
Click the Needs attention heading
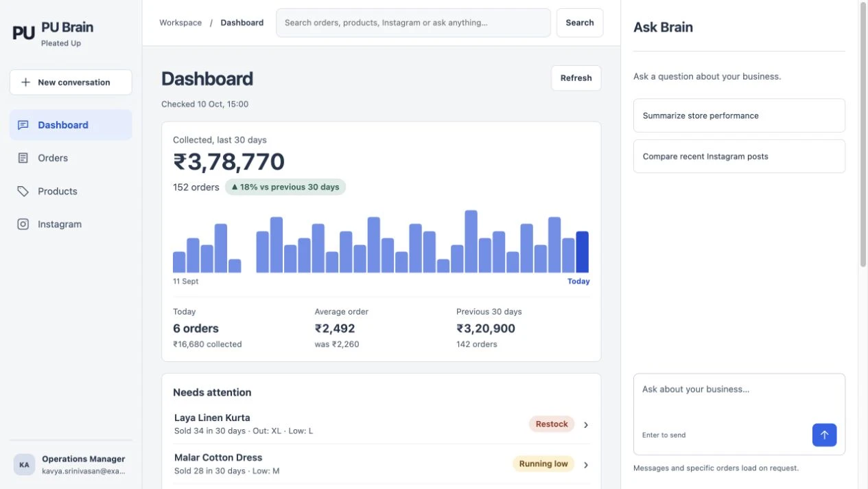pyautogui.click(x=212, y=393)
